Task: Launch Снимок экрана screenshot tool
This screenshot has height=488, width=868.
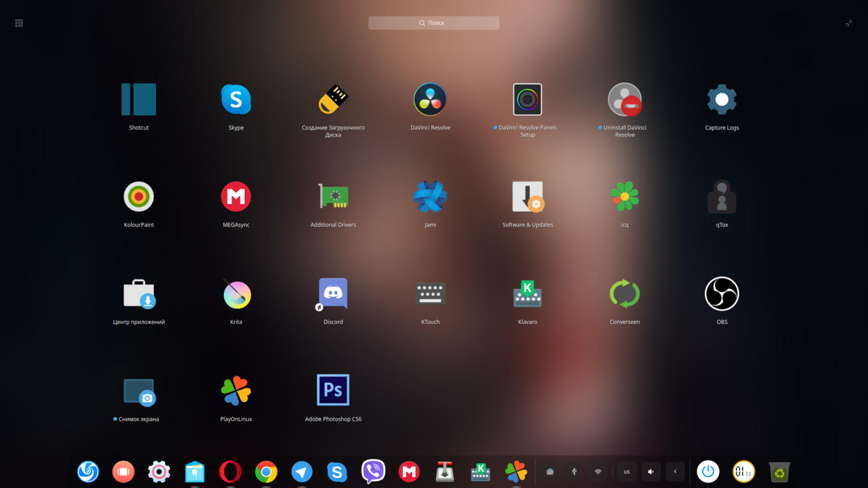Action: click(139, 391)
